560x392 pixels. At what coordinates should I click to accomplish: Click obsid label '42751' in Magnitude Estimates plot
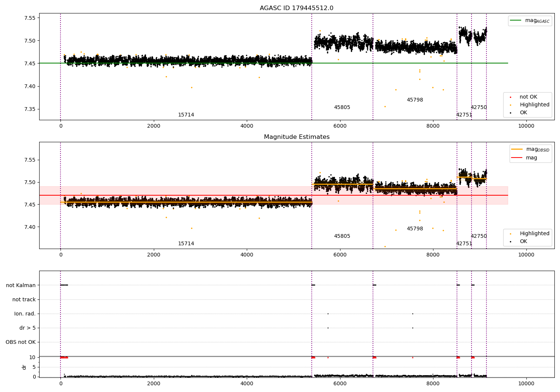point(464,243)
